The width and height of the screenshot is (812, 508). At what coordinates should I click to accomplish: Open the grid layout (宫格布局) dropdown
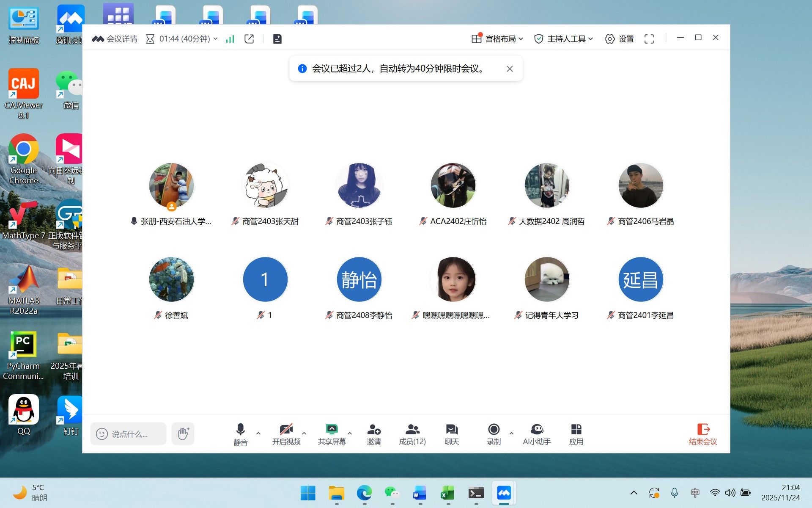[497, 39]
